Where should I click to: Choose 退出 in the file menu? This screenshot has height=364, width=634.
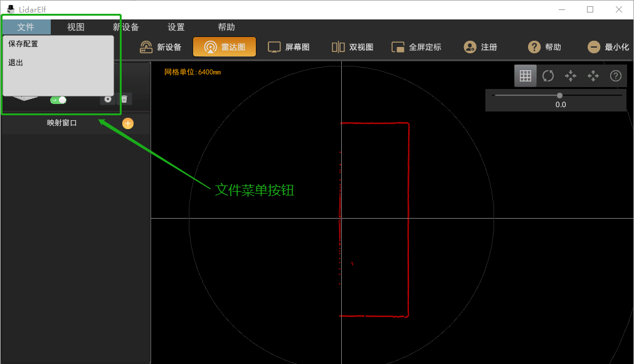coord(16,63)
